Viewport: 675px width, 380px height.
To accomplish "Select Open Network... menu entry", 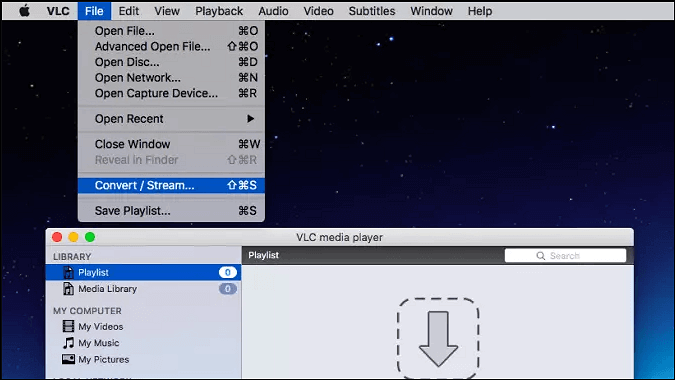I will click(171, 77).
